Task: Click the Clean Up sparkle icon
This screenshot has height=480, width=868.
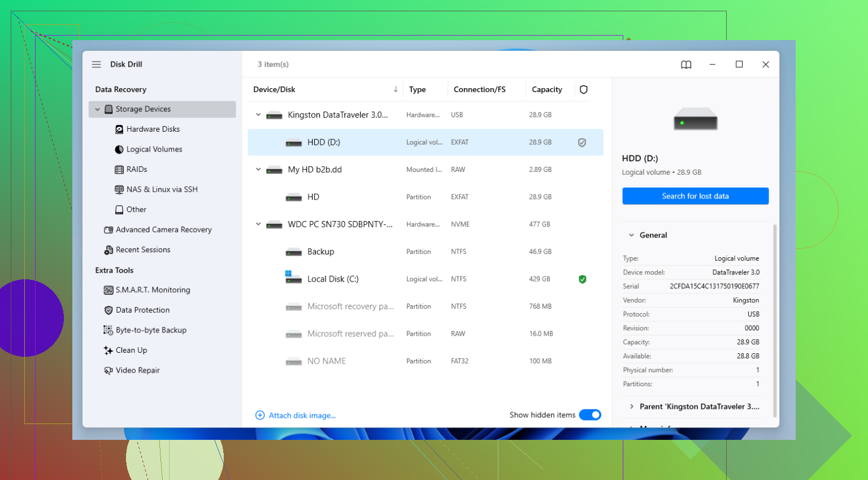Action: click(x=108, y=351)
